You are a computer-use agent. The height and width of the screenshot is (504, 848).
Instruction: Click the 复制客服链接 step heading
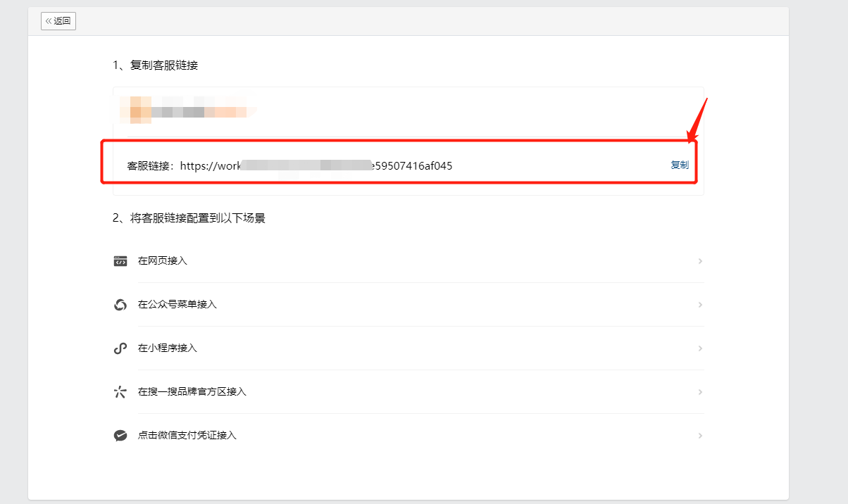click(x=155, y=65)
